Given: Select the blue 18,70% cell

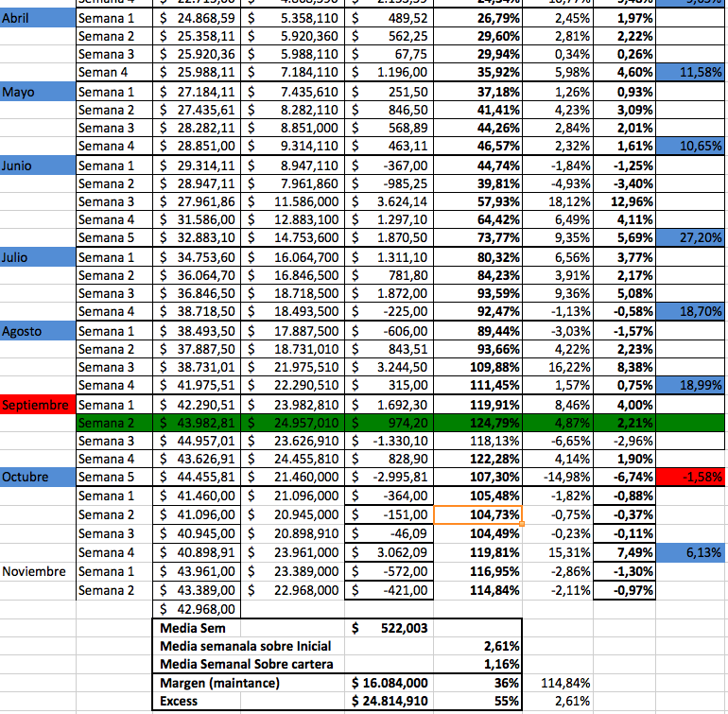Looking at the screenshot, I should [690, 311].
